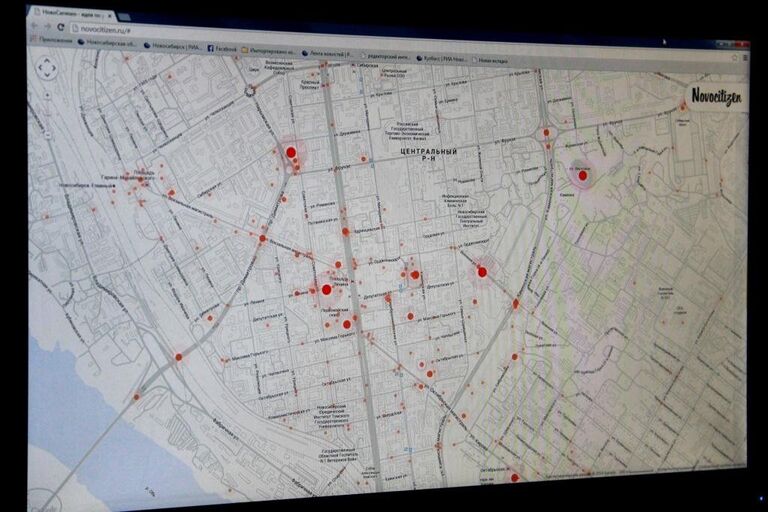Screen dimensions: 768x512
Task: Click the map pan compass control
Action: pyautogui.click(x=47, y=68)
